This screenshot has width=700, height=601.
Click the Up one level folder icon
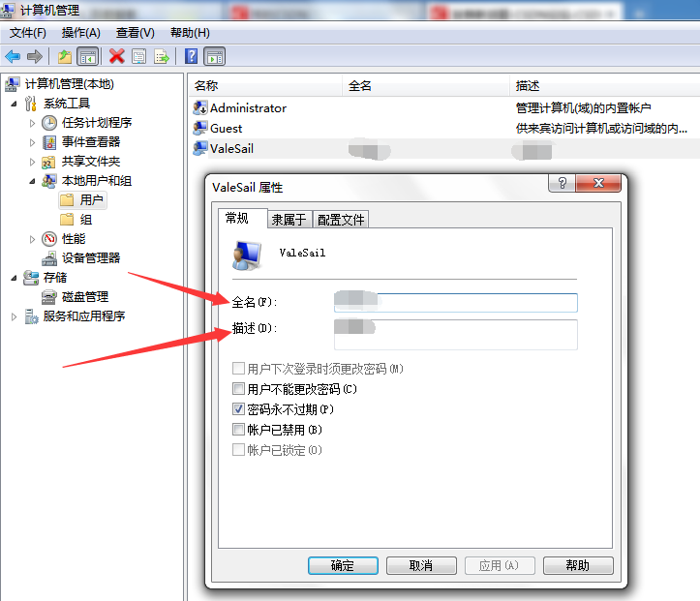(x=65, y=57)
